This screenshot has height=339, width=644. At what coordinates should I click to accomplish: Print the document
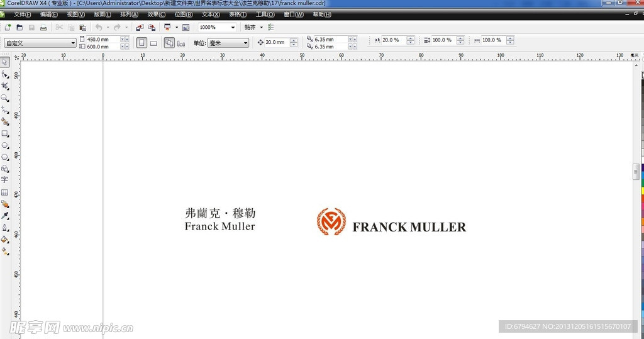coord(43,28)
